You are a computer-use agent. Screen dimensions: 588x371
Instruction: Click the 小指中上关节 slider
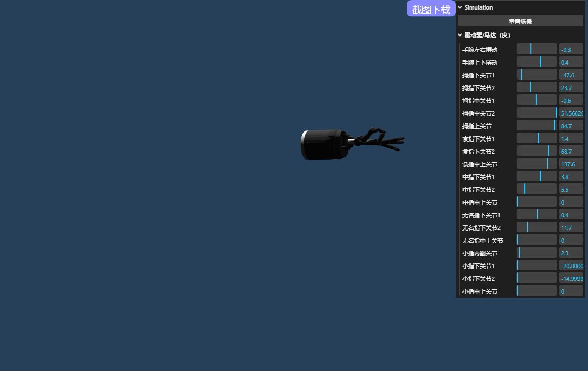[x=537, y=291]
